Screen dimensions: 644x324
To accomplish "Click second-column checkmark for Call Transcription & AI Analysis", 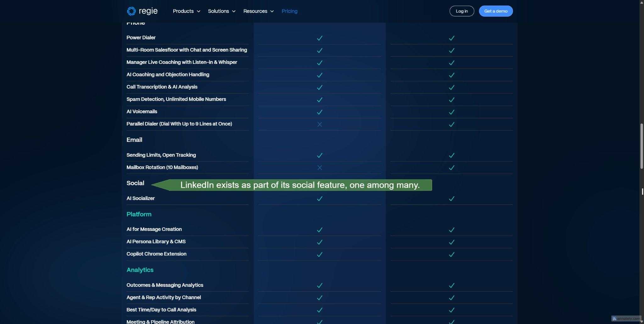I will pos(452,87).
